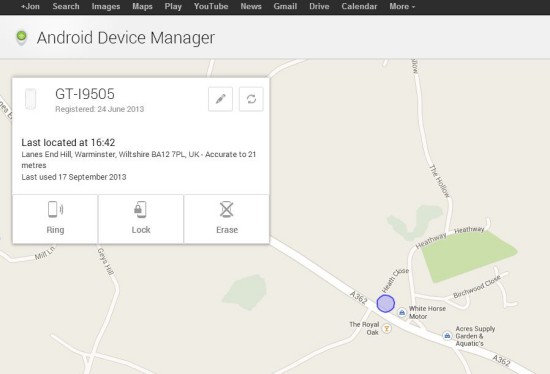The width and height of the screenshot is (550, 374).
Task: Open YouTube in the Google bar
Action: (x=211, y=6)
